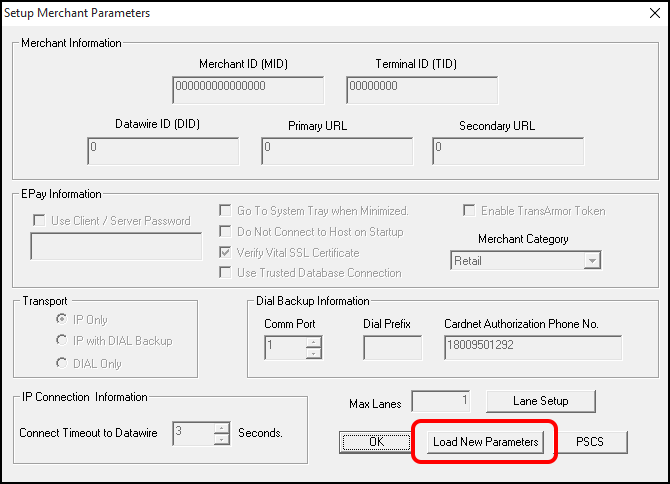Open the PSCS dialog button
The height and width of the screenshot is (484, 670).
click(x=590, y=442)
